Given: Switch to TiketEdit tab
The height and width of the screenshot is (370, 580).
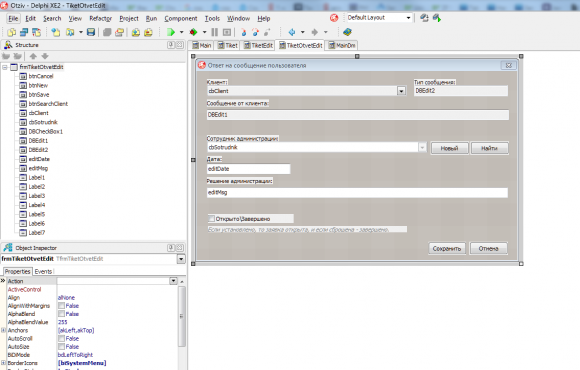Looking at the screenshot, I should point(259,46).
